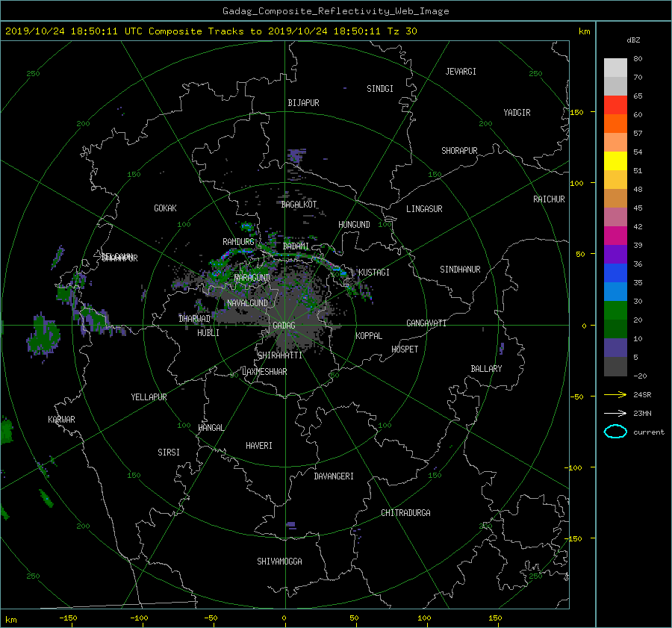Click the 150 value on right km axis
Viewport: 672px width, 628px height.
click(577, 112)
